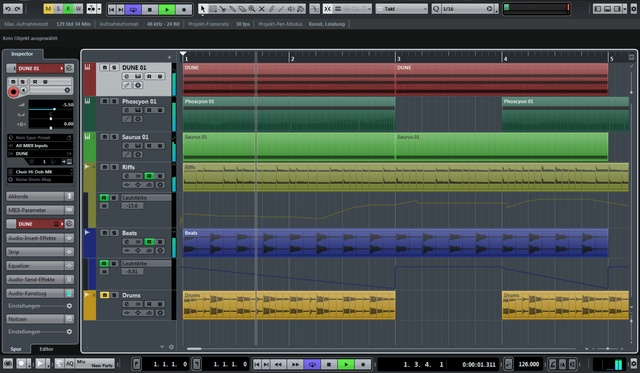Select the Play speaker tool
The width and height of the screenshot is (640, 373).
(291, 9)
